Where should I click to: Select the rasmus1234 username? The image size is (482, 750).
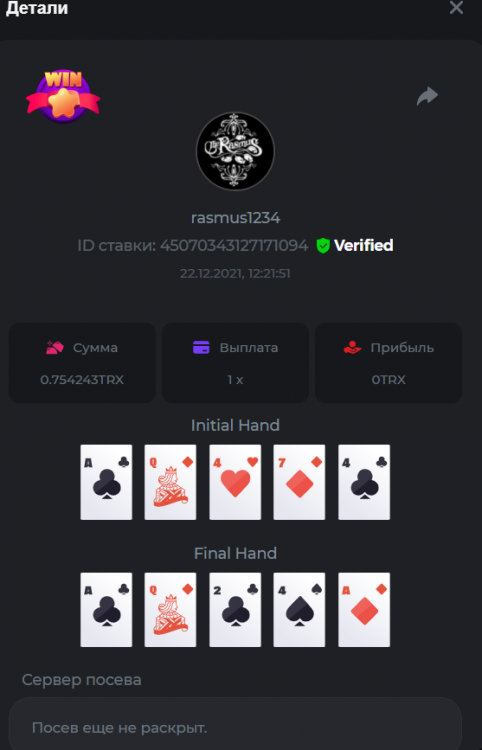pos(236,218)
